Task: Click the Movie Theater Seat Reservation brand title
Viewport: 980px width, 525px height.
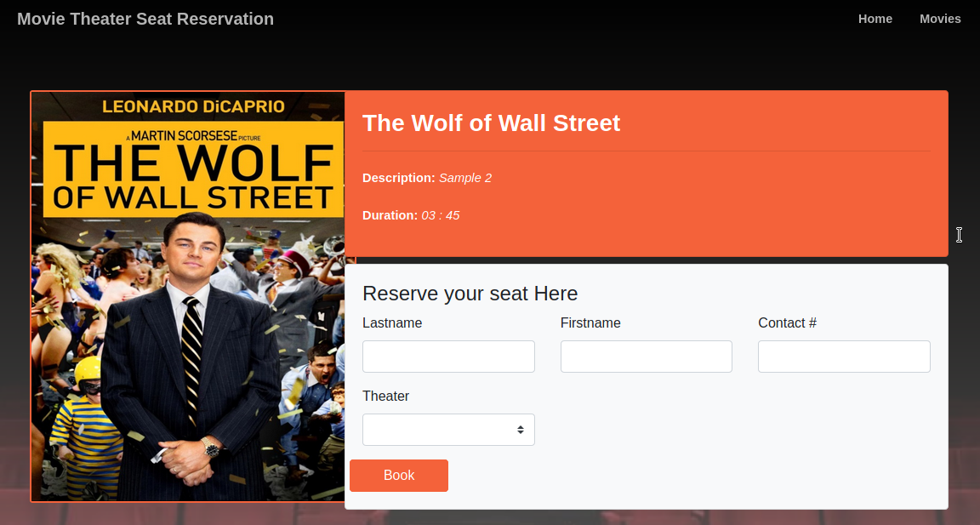Action: [145, 19]
